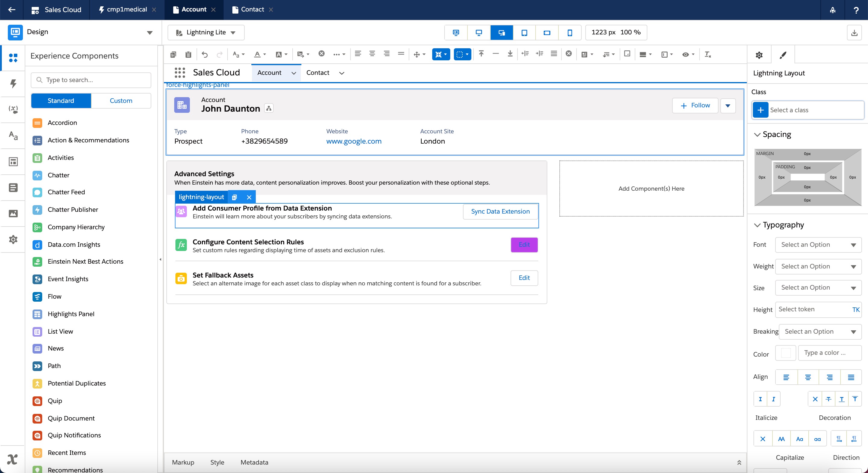Open the Design mode dropdown

[x=149, y=33]
